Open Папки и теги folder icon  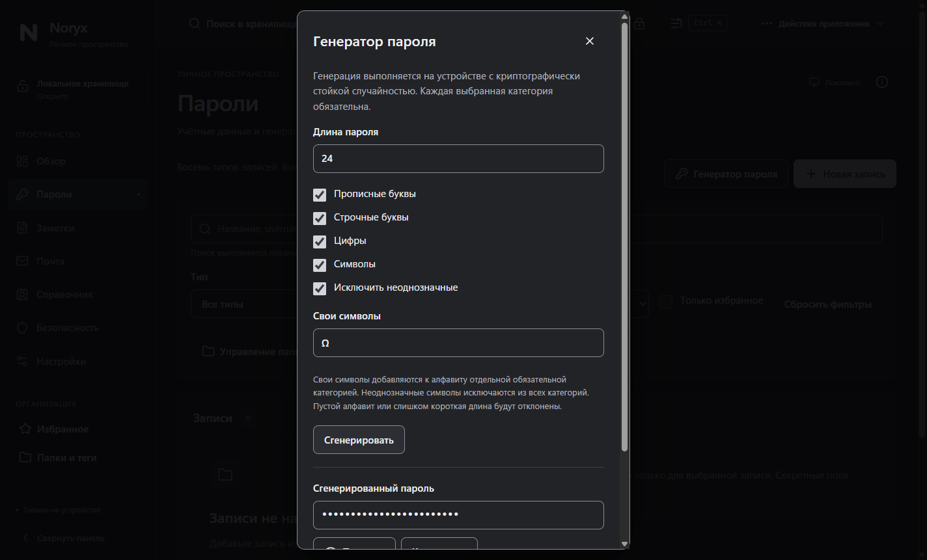pyautogui.click(x=25, y=457)
